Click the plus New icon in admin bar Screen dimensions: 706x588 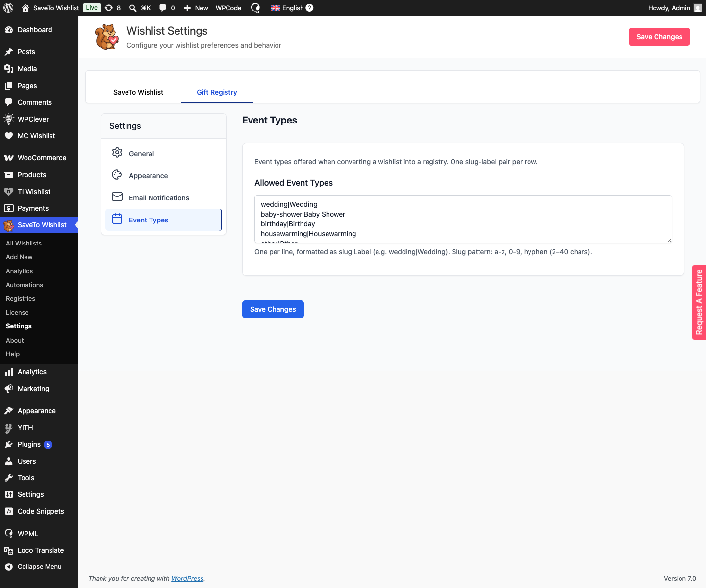187,8
